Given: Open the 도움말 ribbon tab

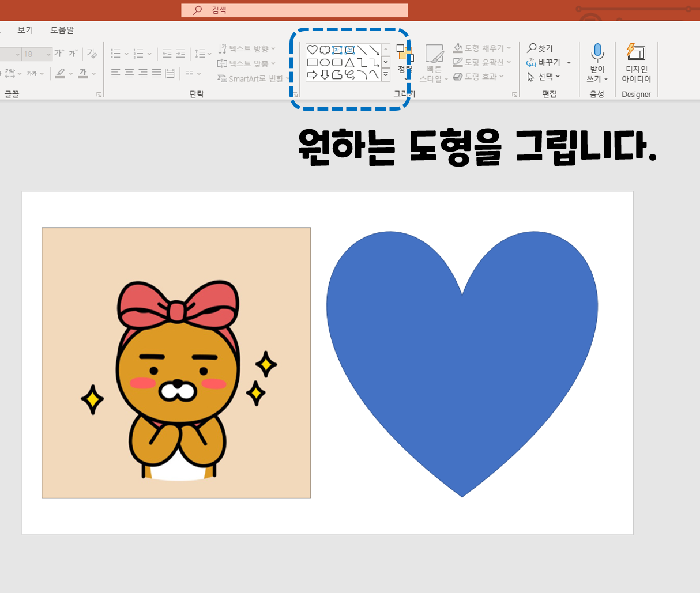Looking at the screenshot, I should 62,30.
